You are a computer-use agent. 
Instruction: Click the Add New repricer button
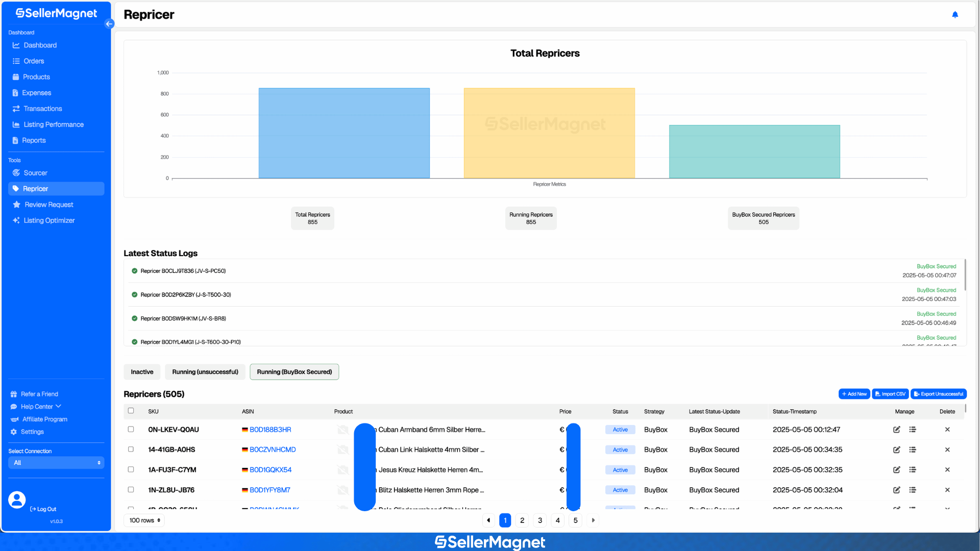point(854,394)
